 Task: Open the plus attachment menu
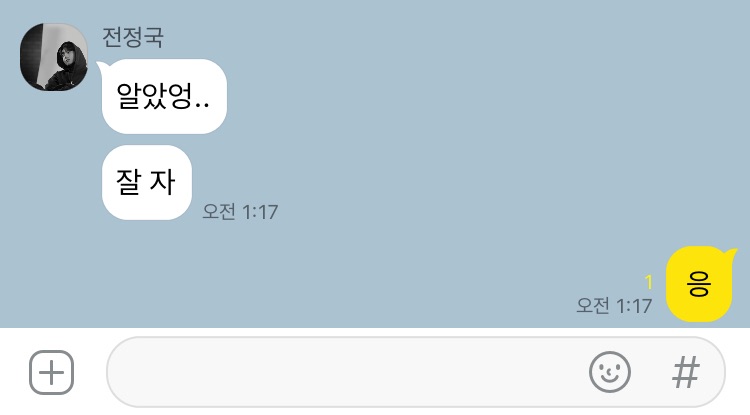pos(52,372)
